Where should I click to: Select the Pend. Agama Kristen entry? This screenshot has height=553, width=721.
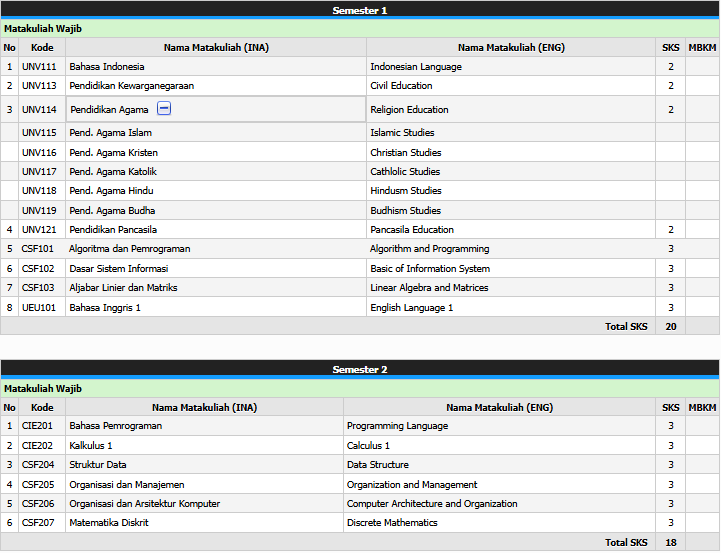pyautogui.click(x=113, y=153)
